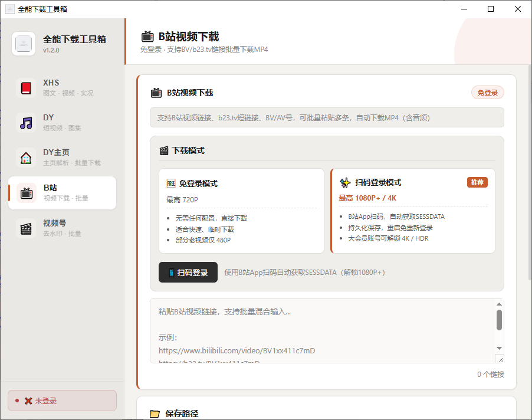
Task: Open the 视频号 clapperboard icon
Action: click(26, 229)
